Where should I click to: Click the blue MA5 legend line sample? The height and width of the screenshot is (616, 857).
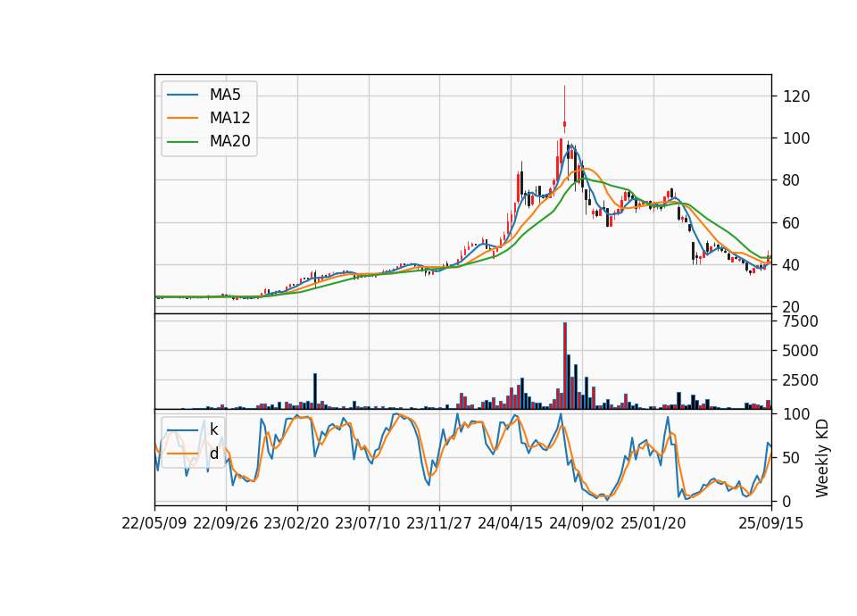point(182,95)
